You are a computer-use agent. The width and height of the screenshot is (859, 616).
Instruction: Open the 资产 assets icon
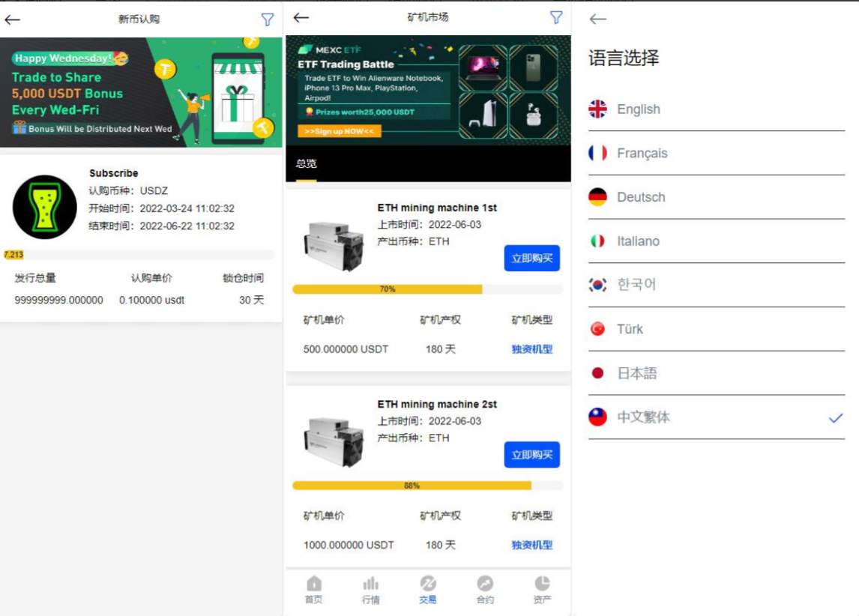(542, 590)
